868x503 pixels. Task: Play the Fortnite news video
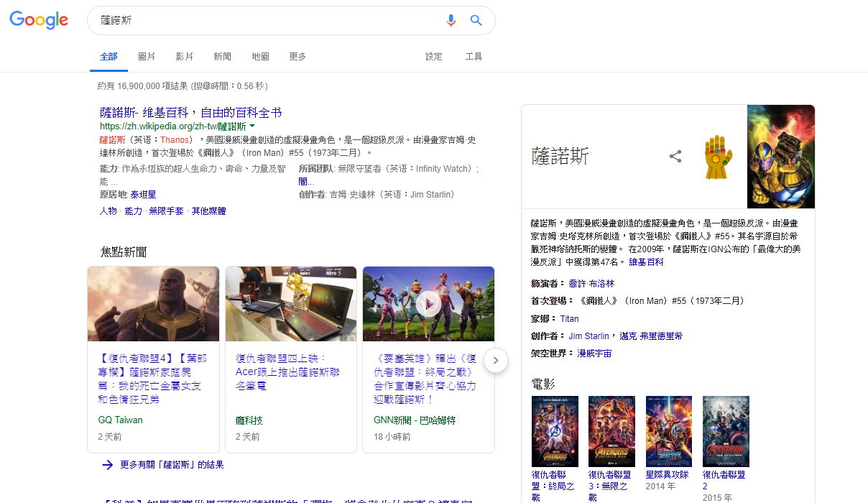pos(428,304)
